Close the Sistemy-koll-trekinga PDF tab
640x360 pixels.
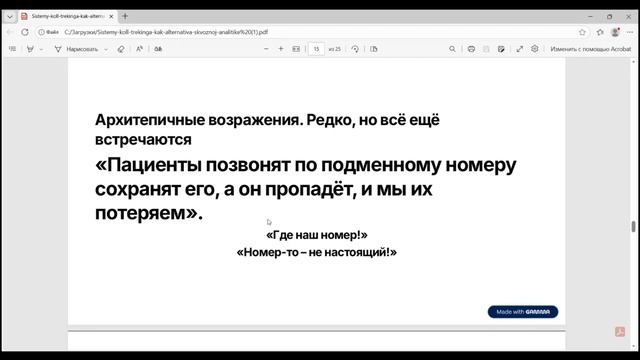(x=111, y=16)
